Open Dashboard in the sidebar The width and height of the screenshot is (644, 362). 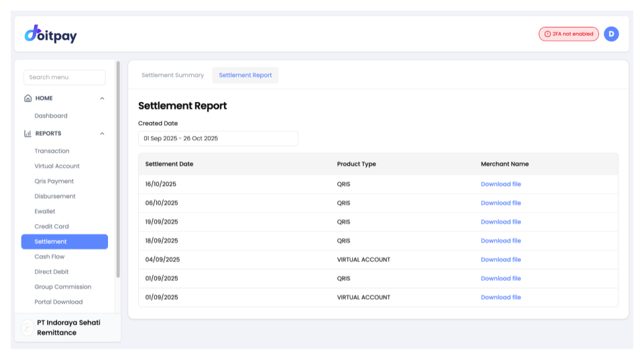51,116
